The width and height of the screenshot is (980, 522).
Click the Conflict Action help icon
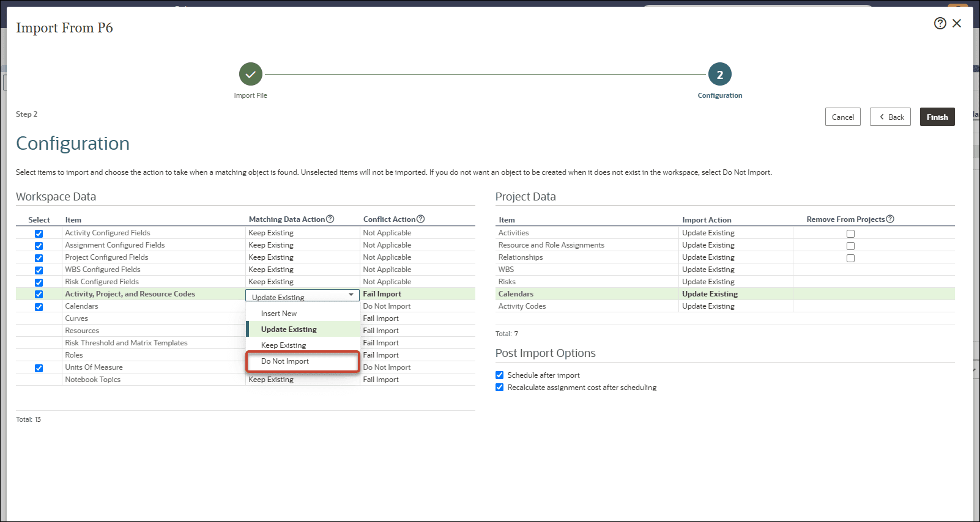tap(420, 219)
